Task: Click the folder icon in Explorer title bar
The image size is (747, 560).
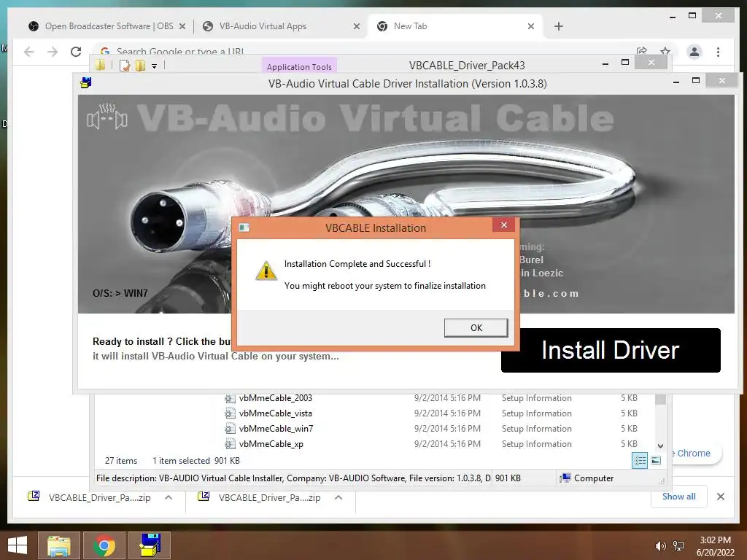Action: point(100,65)
